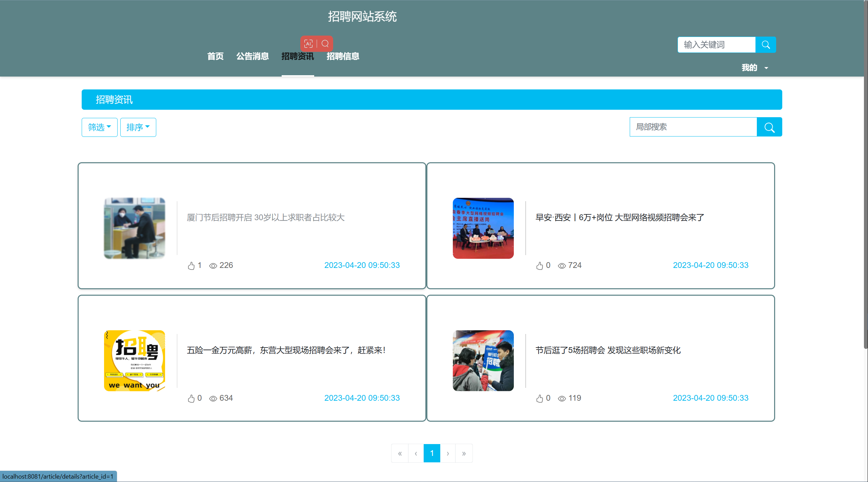Click thumbs-up on Dongying job fair article
Image resolution: width=868 pixels, height=482 pixels.
(x=191, y=398)
